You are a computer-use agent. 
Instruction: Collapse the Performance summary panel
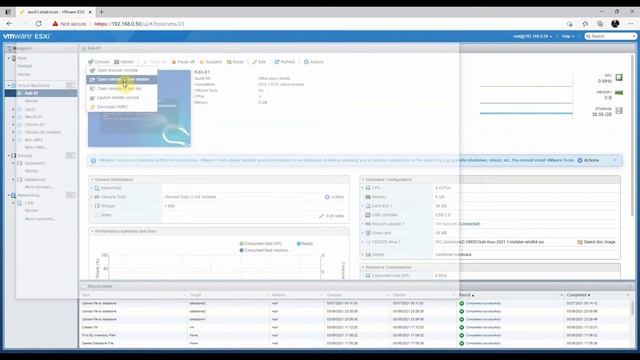[92, 231]
